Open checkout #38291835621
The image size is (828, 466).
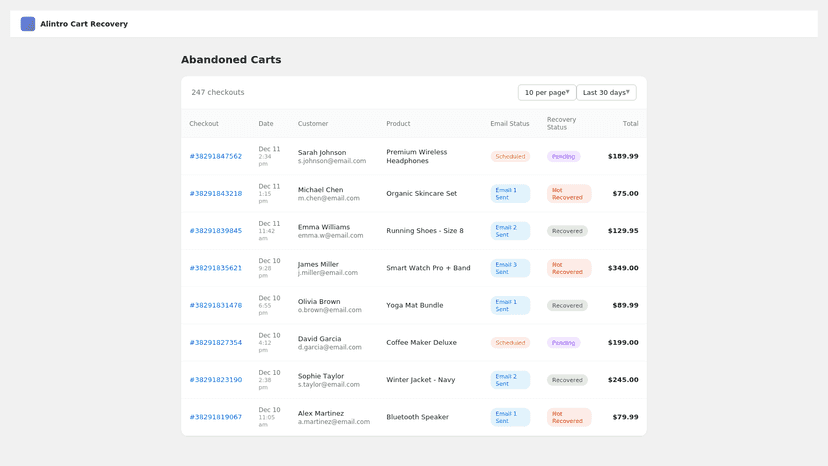click(x=215, y=268)
